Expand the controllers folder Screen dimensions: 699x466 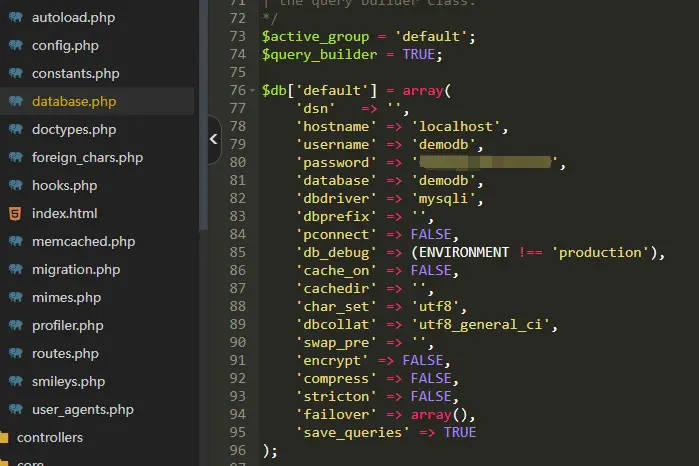coord(50,437)
